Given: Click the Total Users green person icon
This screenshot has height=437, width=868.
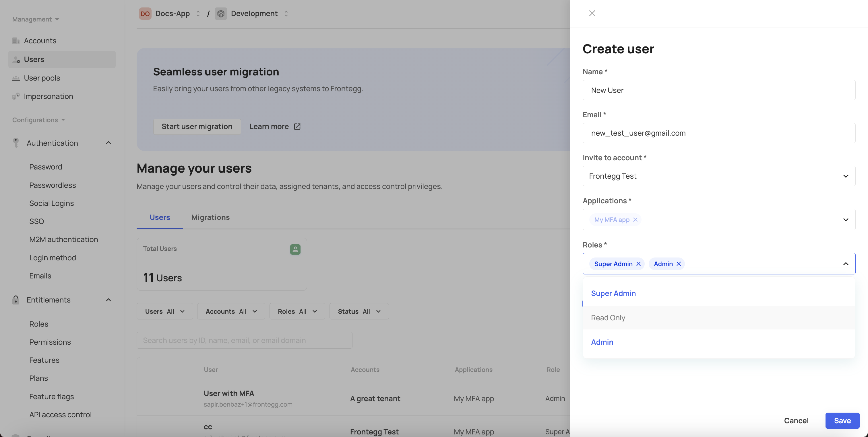Looking at the screenshot, I should pyautogui.click(x=295, y=249).
